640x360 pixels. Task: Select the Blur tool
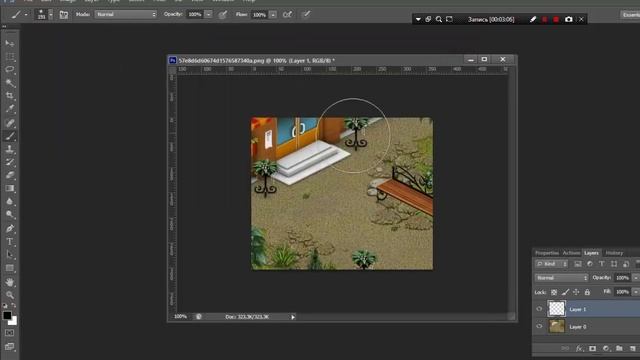coord(10,201)
